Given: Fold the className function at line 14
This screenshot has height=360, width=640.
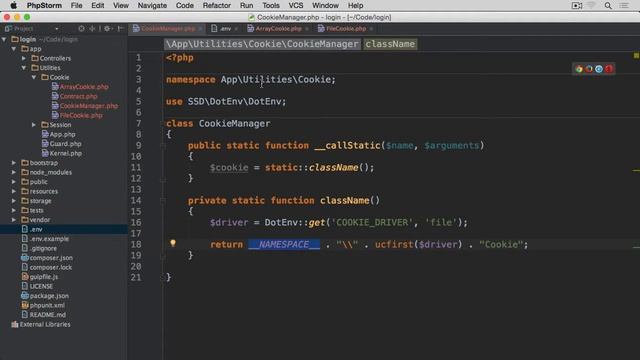Looking at the screenshot, I should click(x=163, y=200).
